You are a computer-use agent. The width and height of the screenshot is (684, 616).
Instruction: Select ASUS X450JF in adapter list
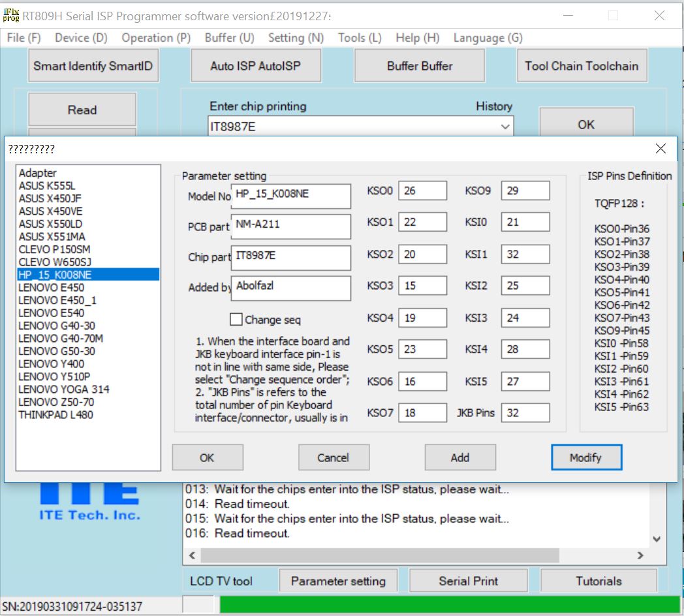88,198
